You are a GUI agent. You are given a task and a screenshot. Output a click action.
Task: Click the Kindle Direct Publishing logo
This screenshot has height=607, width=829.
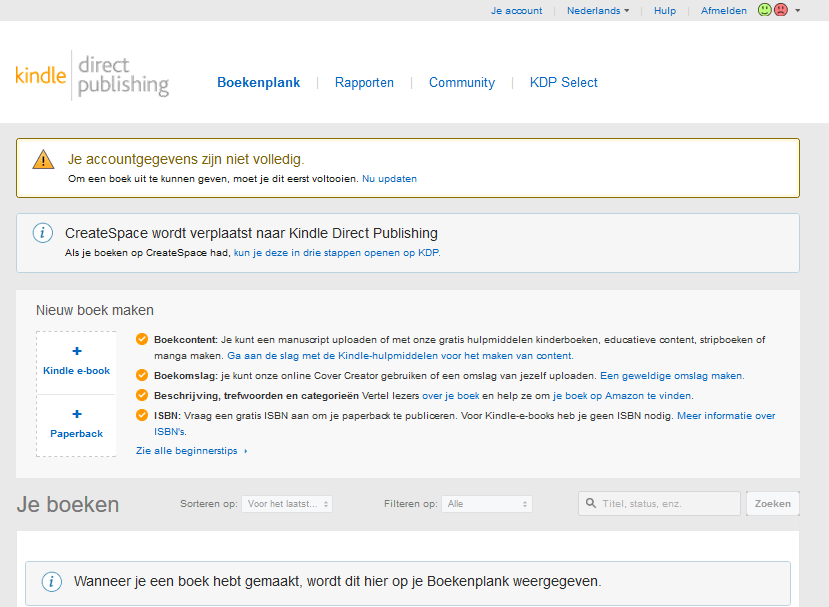[x=92, y=76]
